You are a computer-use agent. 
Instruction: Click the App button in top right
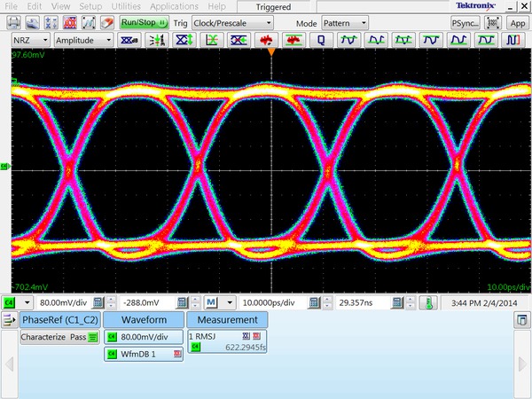[518, 22]
